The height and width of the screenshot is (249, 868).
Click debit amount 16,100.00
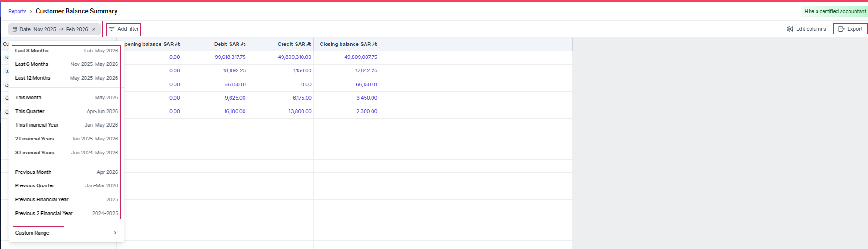[x=235, y=111]
